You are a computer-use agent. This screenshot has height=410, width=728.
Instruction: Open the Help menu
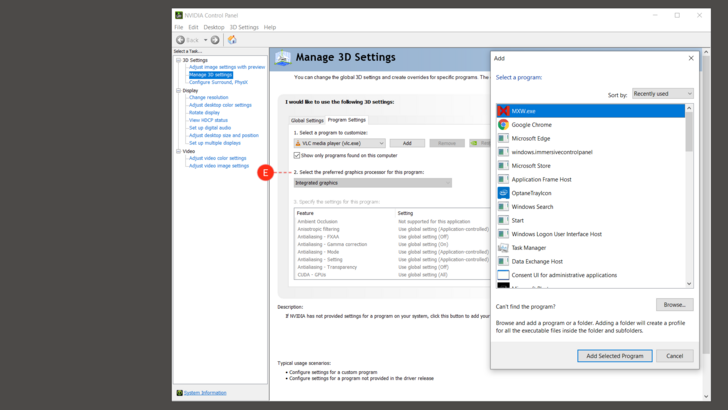tap(270, 27)
